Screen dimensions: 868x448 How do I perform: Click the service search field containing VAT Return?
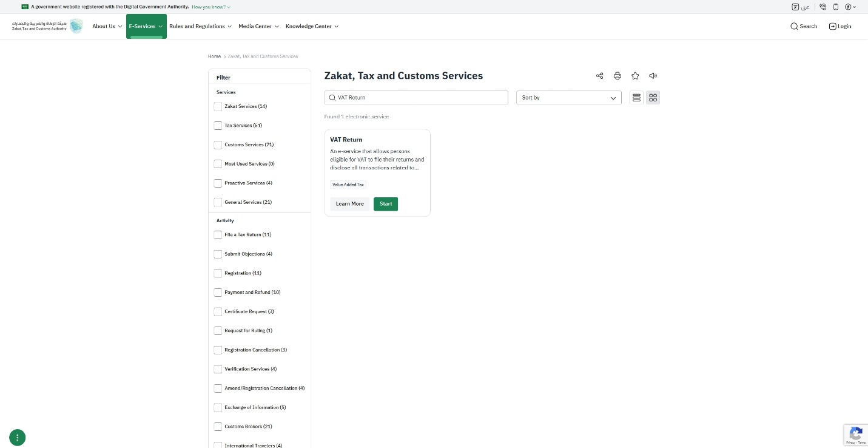(x=416, y=97)
